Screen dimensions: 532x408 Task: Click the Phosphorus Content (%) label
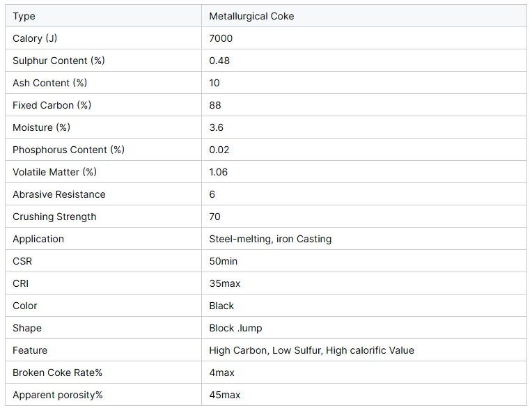coord(68,150)
